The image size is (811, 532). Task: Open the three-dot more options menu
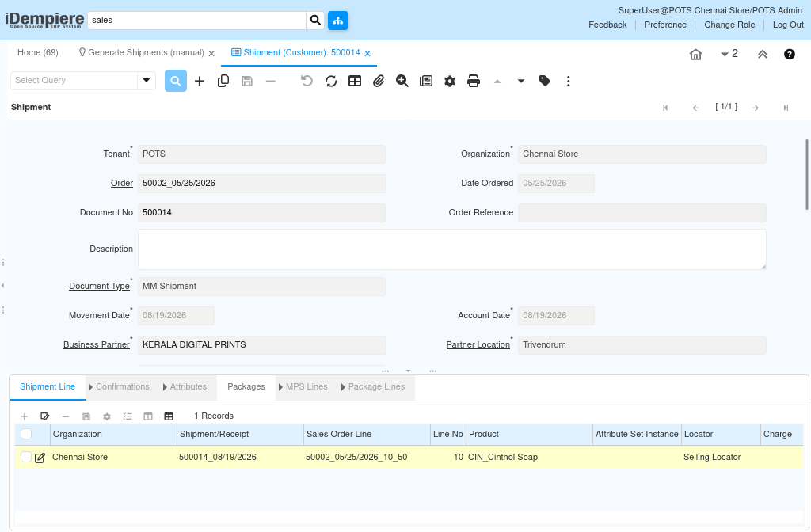point(569,82)
